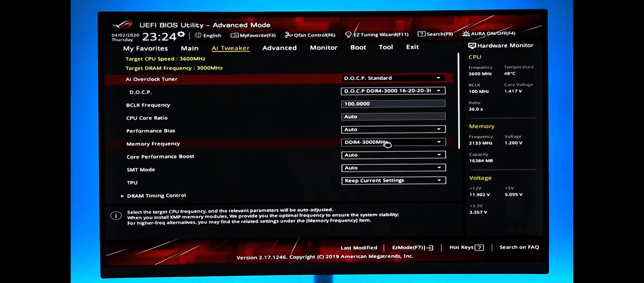
Task: Open MyFavorite(F3) from the top bar
Action: (253, 35)
